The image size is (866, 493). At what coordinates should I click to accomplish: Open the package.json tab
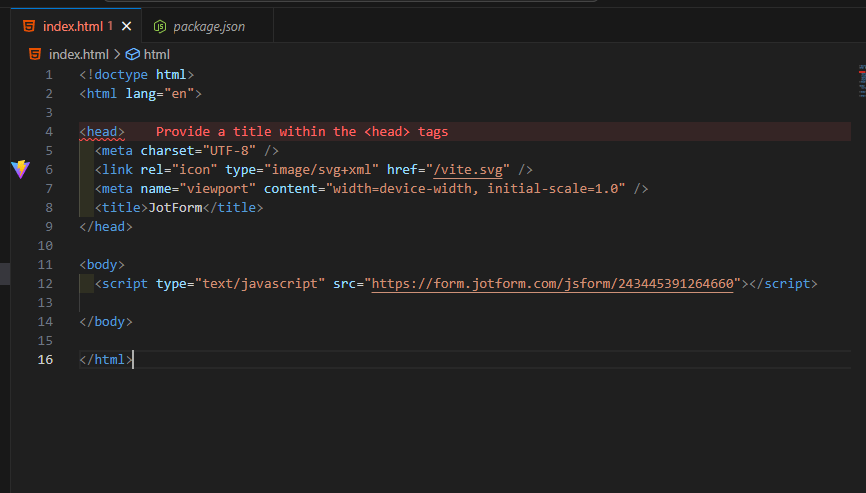(208, 26)
